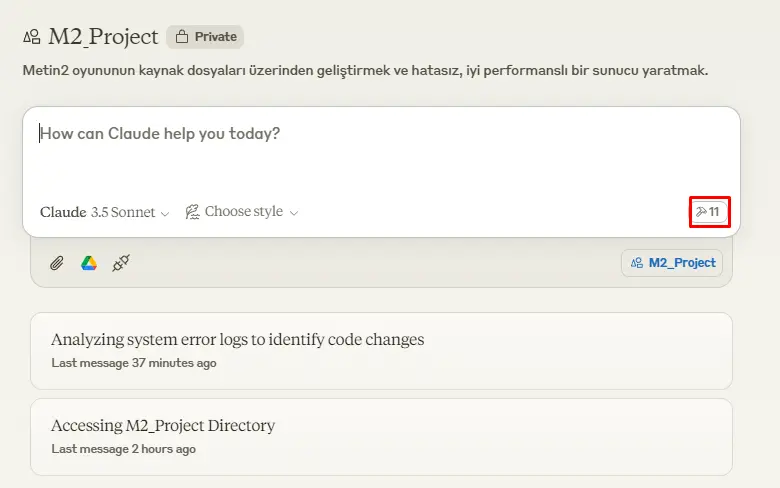Image resolution: width=780 pixels, height=488 pixels.
Task: Open the Claude 3.5 Sonnet model dropdown
Action: coord(104,212)
